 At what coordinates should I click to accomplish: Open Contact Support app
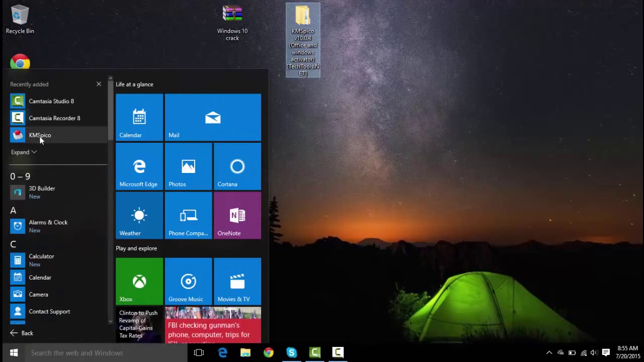[58, 312]
